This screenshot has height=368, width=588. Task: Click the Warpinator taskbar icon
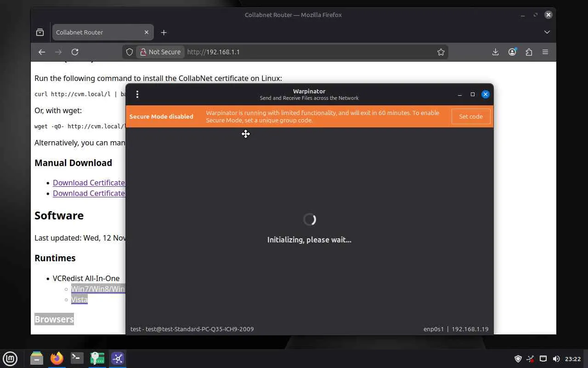[x=118, y=358]
